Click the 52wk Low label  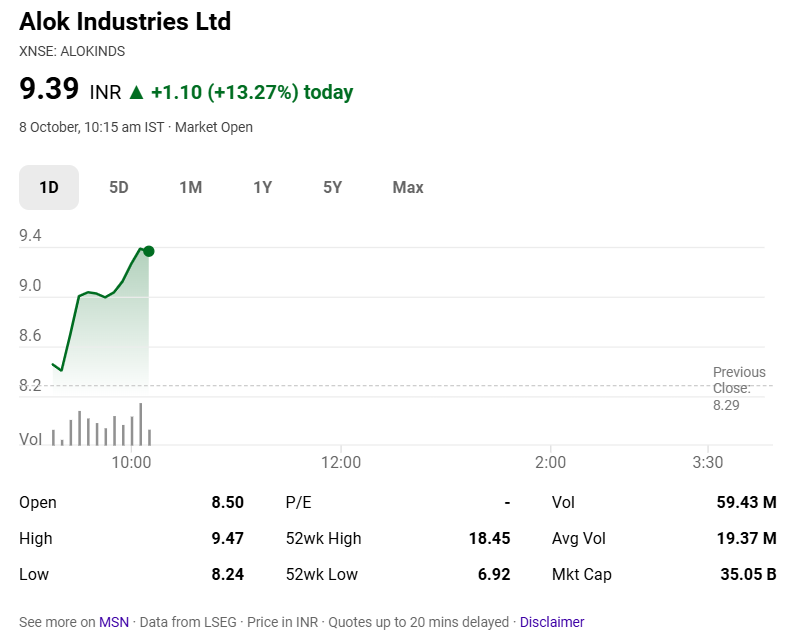click(322, 574)
